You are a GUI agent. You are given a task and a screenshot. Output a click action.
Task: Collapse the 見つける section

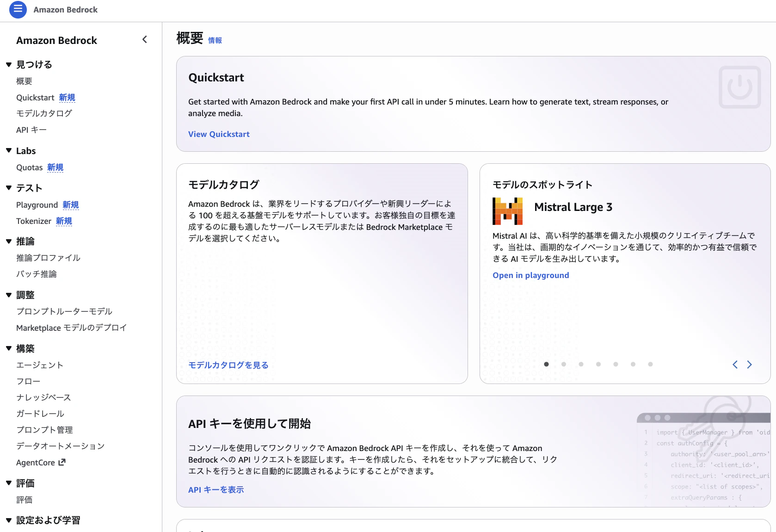[x=9, y=65]
